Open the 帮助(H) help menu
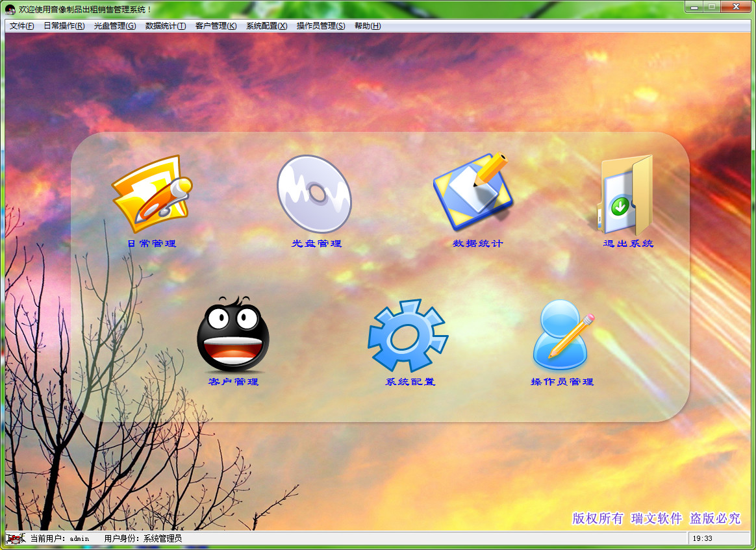The height and width of the screenshot is (550, 756). tap(368, 26)
